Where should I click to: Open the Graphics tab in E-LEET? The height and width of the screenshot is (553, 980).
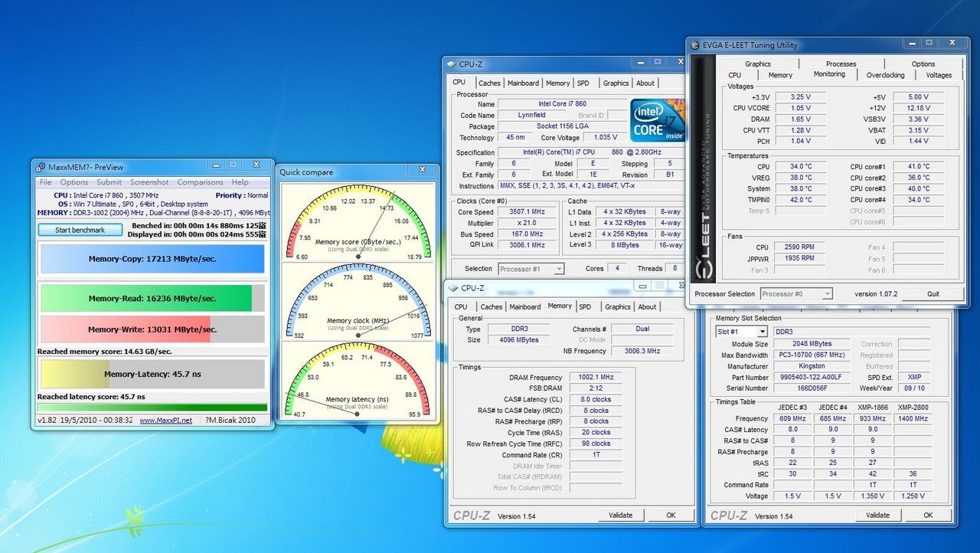click(758, 64)
